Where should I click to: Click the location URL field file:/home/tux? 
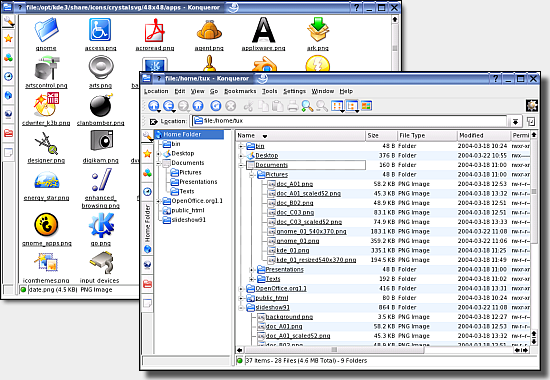point(350,121)
